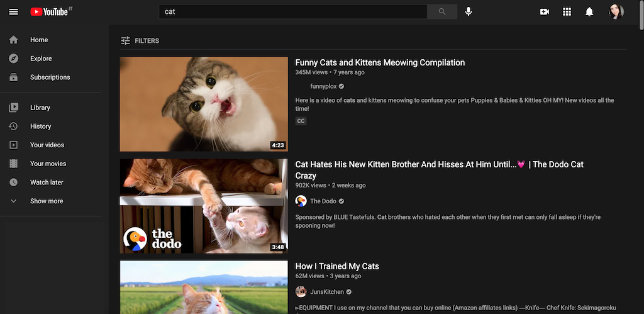This screenshot has height=314, width=644.
Task: Play the dodo orange cats thumbnail
Action: coord(204,206)
